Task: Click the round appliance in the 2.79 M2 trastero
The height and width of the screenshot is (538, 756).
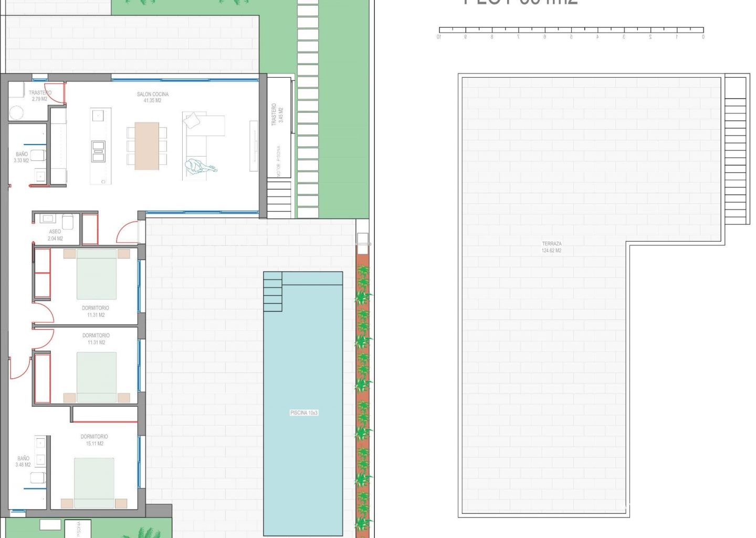Action: click(17, 113)
